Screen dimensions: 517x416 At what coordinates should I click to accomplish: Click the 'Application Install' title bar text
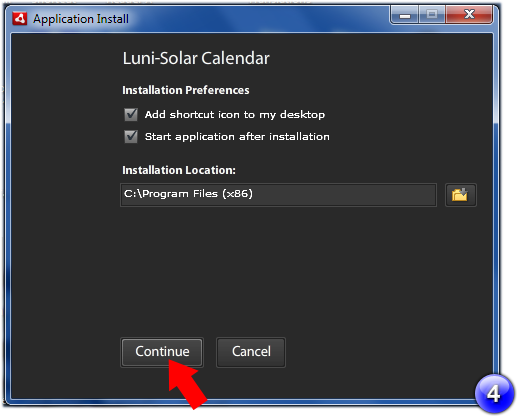pos(81,19)
